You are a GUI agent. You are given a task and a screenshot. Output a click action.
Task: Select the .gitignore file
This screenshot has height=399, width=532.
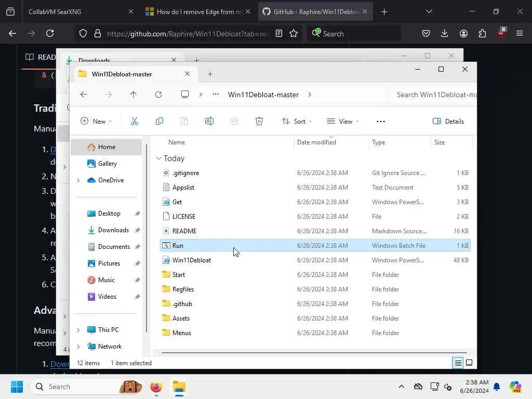pos(315,173)
